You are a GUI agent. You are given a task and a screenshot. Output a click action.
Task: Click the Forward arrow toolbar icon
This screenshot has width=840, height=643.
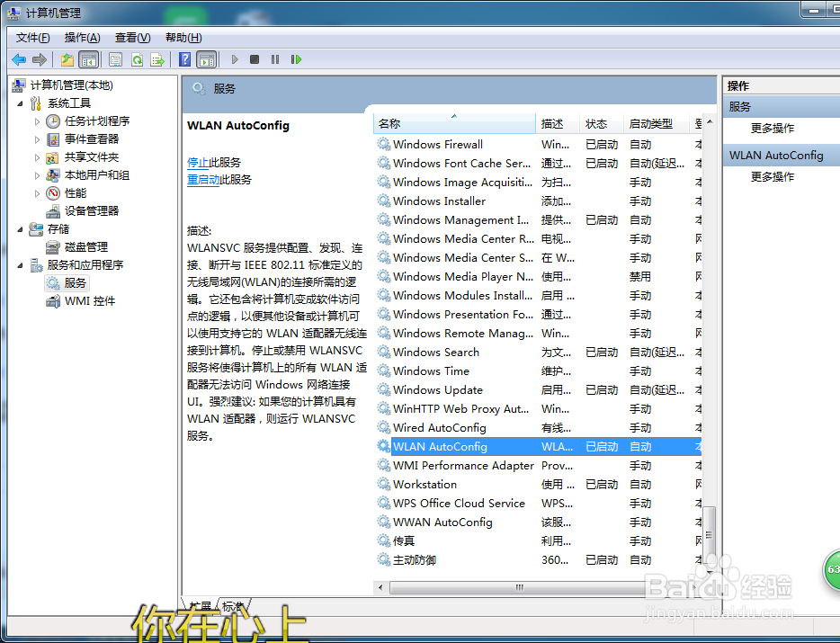(x=39, y=59)
